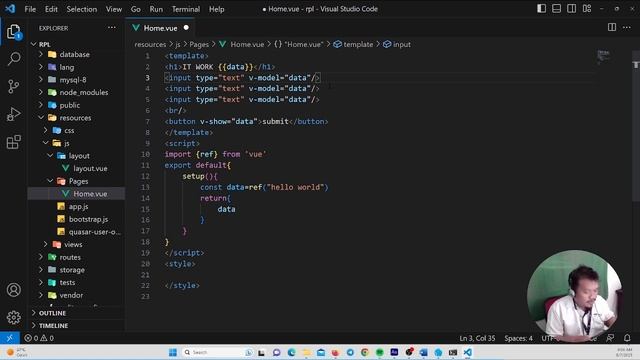
Task: Open the Selection menu
Action: click(82, 9)
